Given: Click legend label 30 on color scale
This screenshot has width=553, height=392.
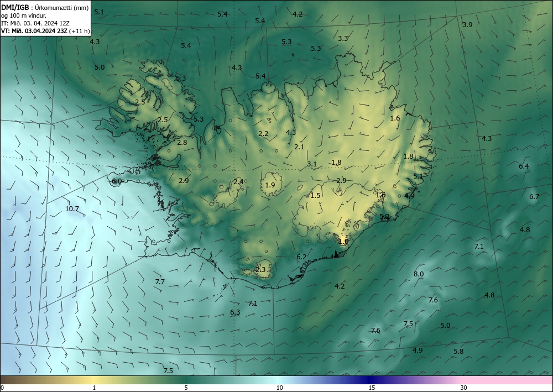Looking at the screenshot, I should (464, 388).
